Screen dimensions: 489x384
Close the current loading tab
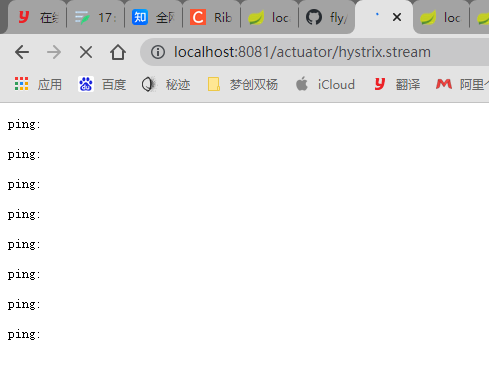click(x=397, y=17)
